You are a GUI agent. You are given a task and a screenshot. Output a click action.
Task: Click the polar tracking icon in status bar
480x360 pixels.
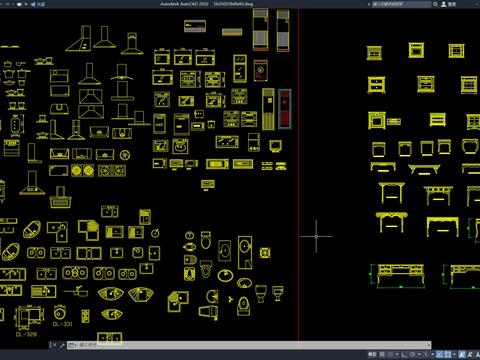[412, 354]
